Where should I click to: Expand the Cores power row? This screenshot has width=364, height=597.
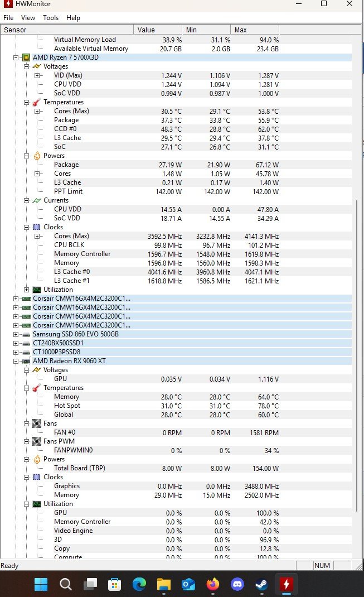pyautogui.click(x=37, y=174)
